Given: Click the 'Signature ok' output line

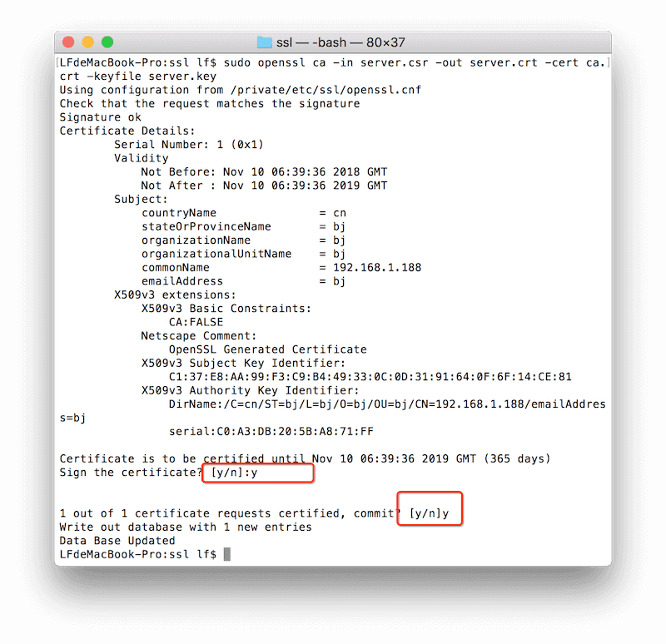Looking at the screenshot, I should pos(100,117).
